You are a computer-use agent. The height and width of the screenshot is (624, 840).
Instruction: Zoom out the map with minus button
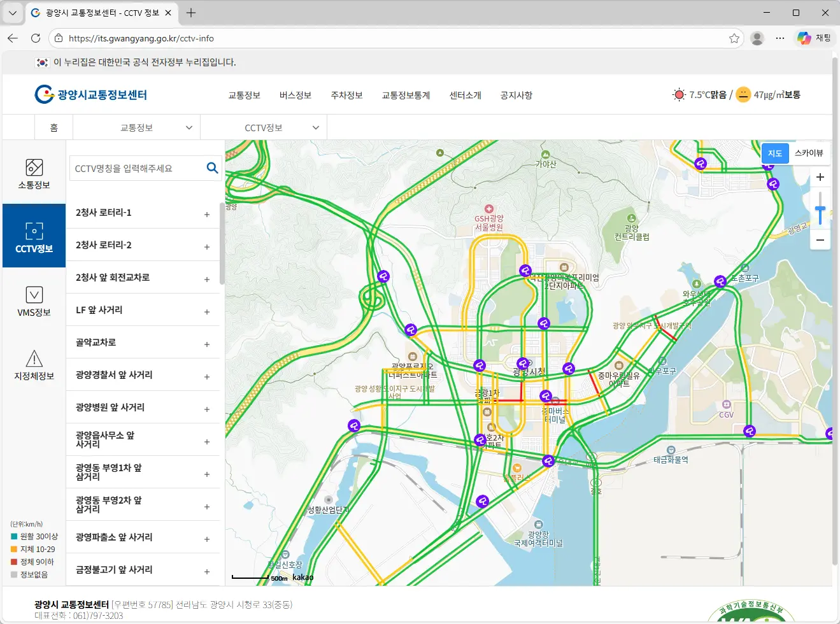point(820,240)
